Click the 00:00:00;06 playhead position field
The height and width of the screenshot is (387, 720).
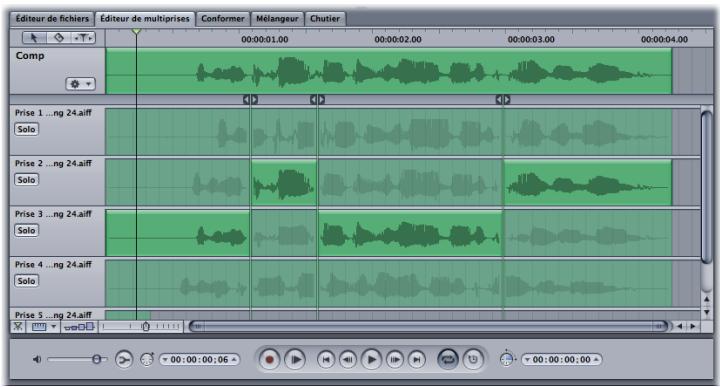199,359
